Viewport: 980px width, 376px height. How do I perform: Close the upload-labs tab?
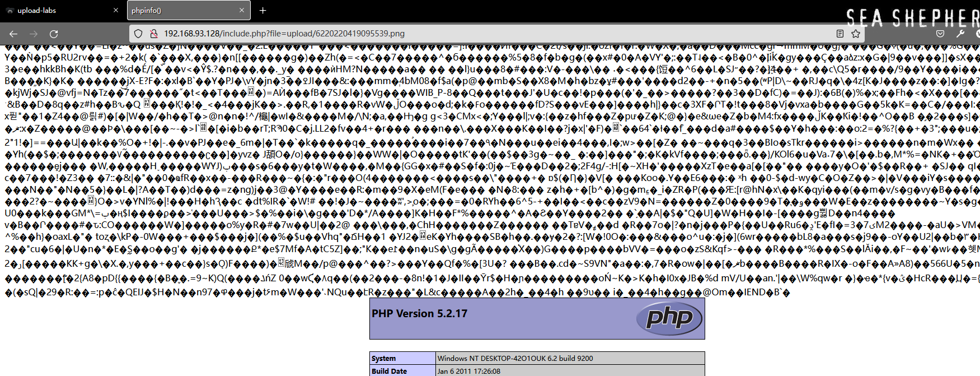(116, 10)
